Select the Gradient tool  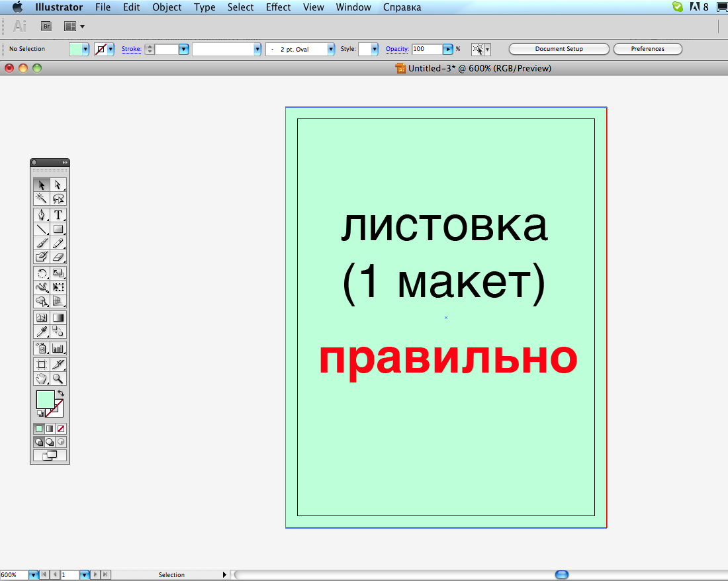[58, 318]
